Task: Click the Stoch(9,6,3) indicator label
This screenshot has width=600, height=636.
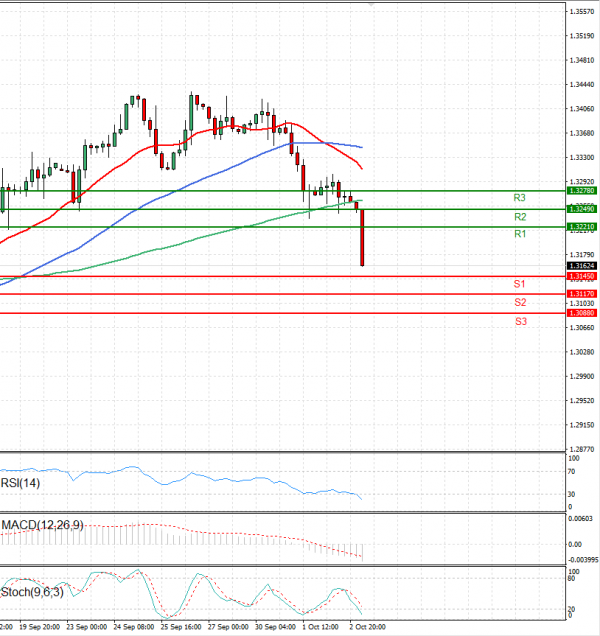Action: [x=32, y=592]
